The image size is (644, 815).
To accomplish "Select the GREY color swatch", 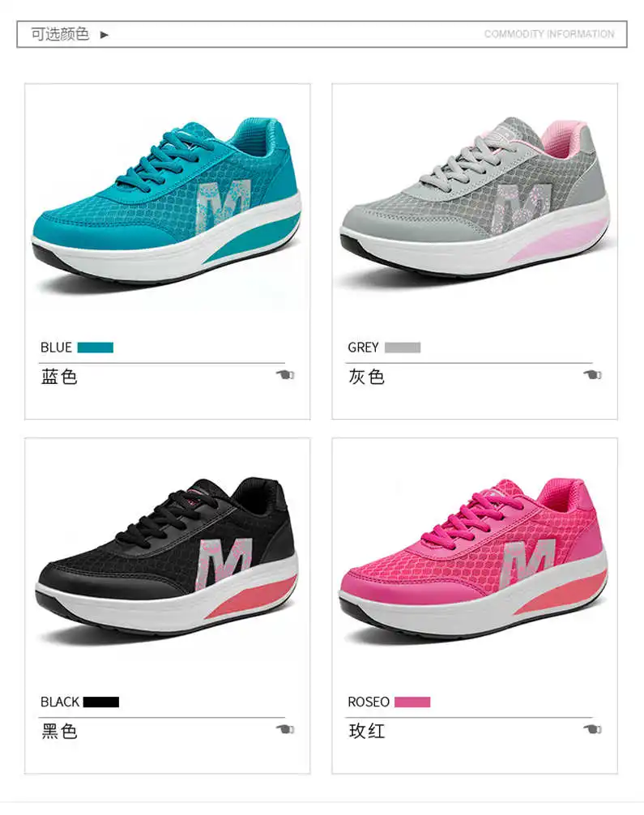I will (x=403, y=348).
